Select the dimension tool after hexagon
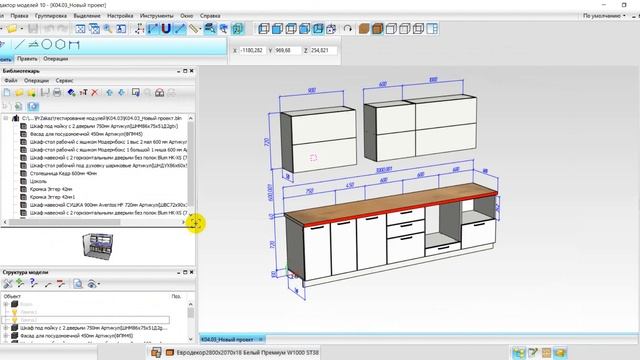Viewport: 640px width, 360px height. click(74, 44)
